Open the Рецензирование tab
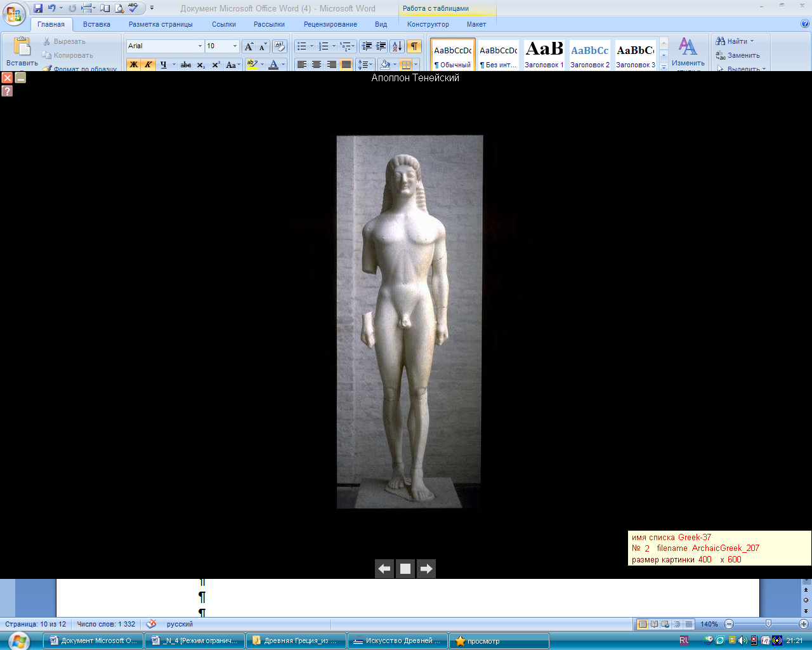Image resolution: width=812 pixels, height=650 pixels. [x=330, y=24]
